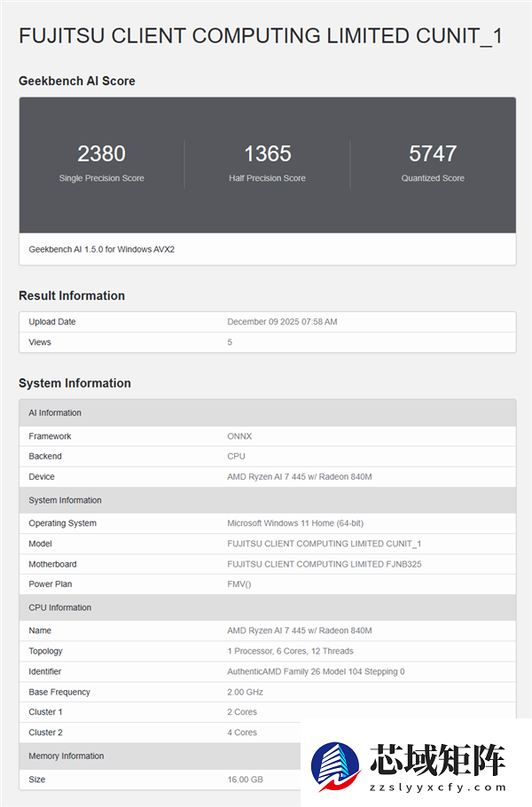Viewport: 532px width, 807px height.
Task: Click the blue building logo icon
Action: coord(337,763)
